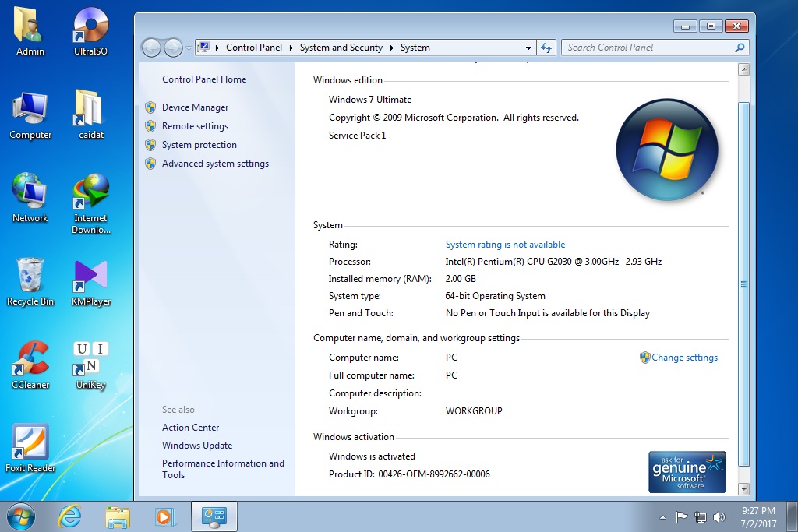Select Control Panel Home in the sidebar

click(204, 79)
